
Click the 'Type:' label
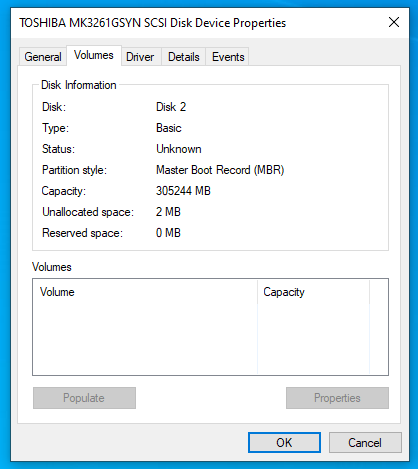pyautogui.click(x=55, y=128)
